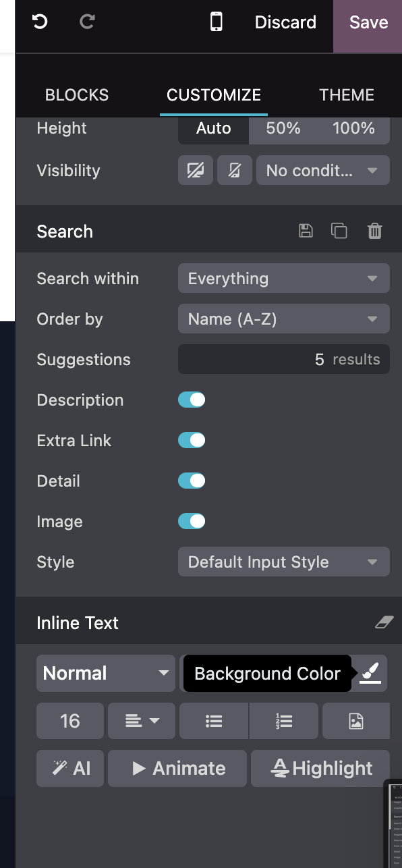Click the Inline Text eraser icon
Image resolution: width=402 pixels, height=868 pixels.
tap(384, 622)
